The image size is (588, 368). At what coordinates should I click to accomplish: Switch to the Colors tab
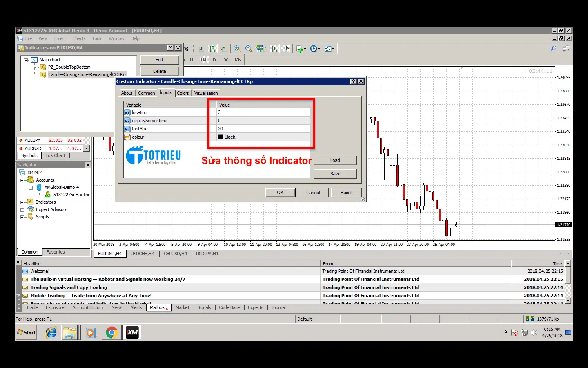tap(183, 93)
